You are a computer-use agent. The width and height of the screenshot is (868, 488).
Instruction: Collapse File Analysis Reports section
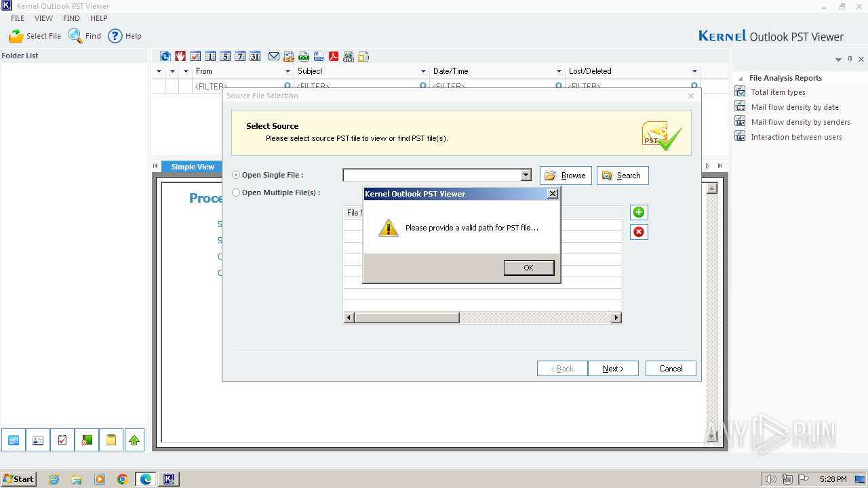click(741, 79)
